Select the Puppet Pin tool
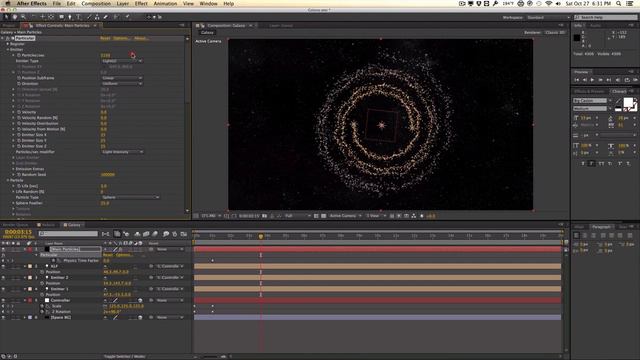Image resolution: width=640 pixels, height=360 pixels. click(127, 17)
